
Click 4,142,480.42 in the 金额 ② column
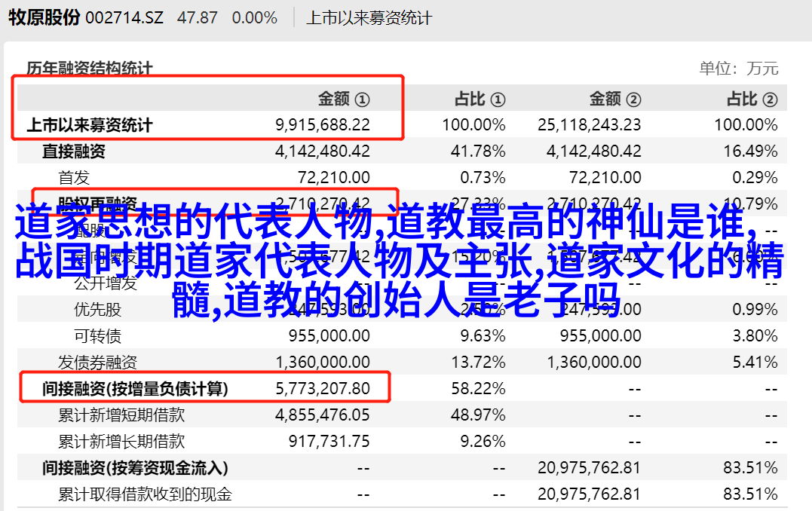pos(594,151)
